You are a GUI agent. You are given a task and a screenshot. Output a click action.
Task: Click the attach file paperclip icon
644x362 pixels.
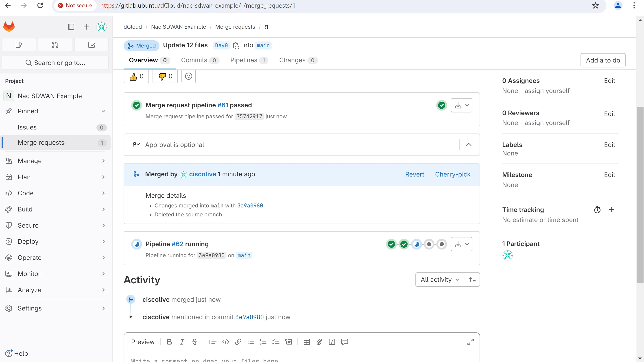[319, 342]
